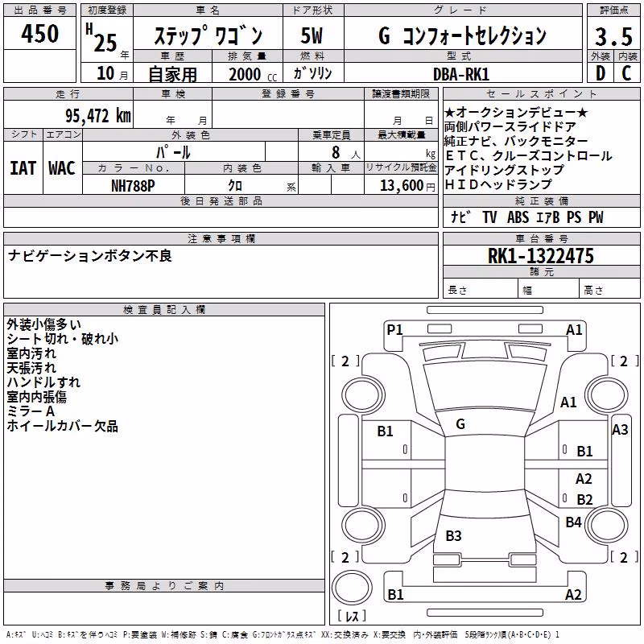The width and height of the screenshot is (644, 644).
Task: Click the rear bumper A2 mark
Action: coord(573,594)
